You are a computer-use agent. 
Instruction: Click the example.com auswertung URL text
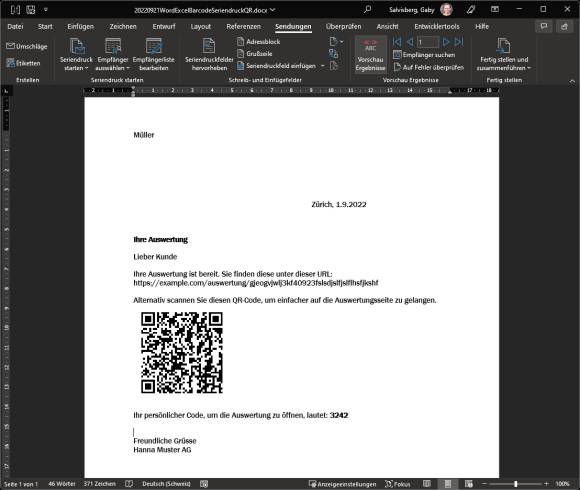tap(256, 283)
